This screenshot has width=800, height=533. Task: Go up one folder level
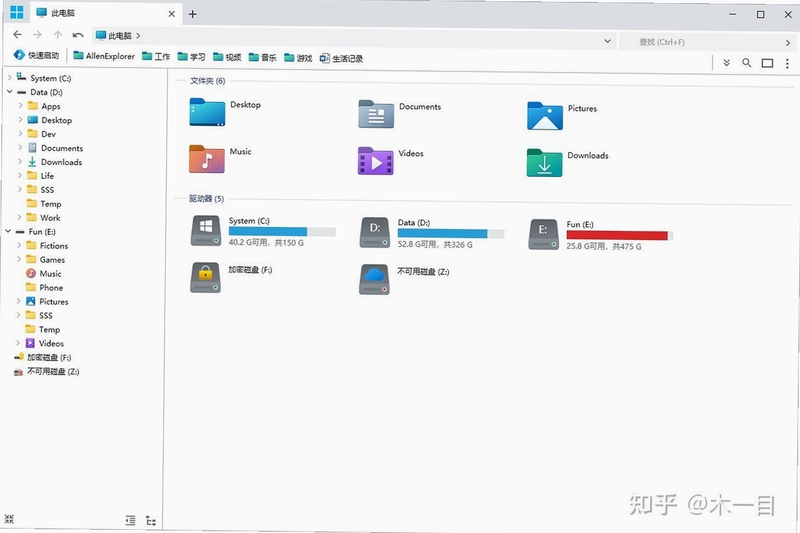(58, 35)
